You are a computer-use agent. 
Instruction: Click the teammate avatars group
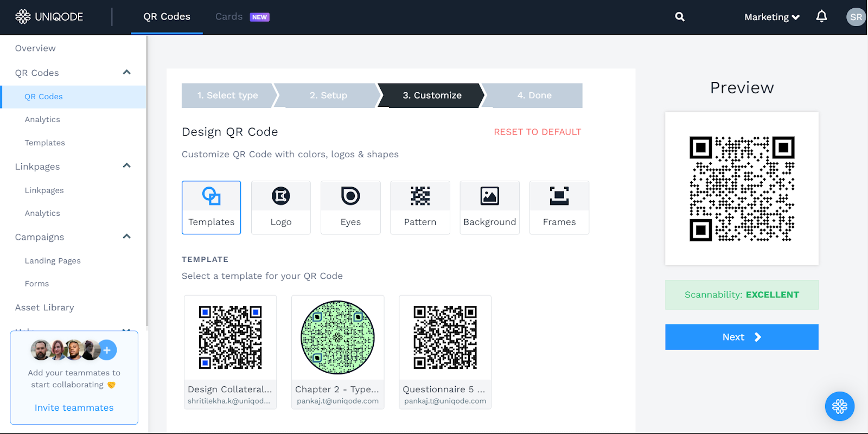click(73, 350)
